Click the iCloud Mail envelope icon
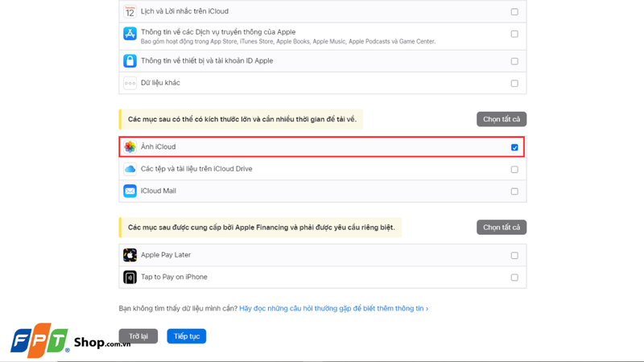 click(x=130, y=191)
